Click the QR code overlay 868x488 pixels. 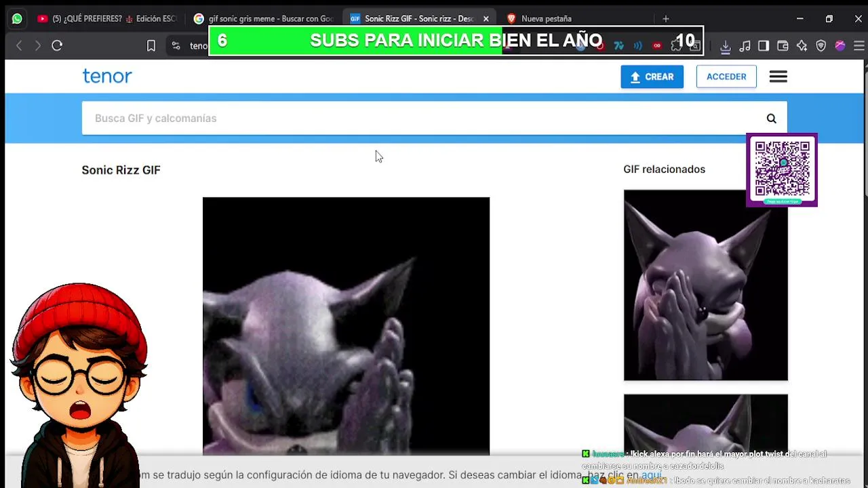tap(782, 169)
